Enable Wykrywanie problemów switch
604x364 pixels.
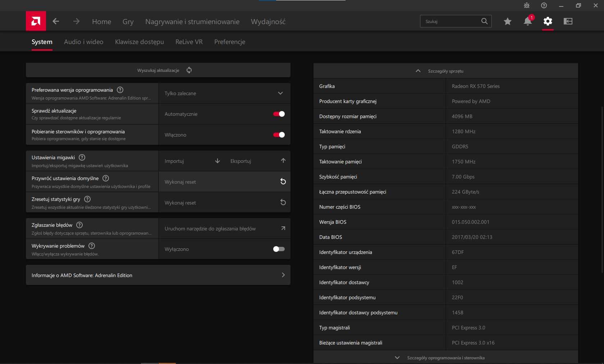(x=279, y=249)
